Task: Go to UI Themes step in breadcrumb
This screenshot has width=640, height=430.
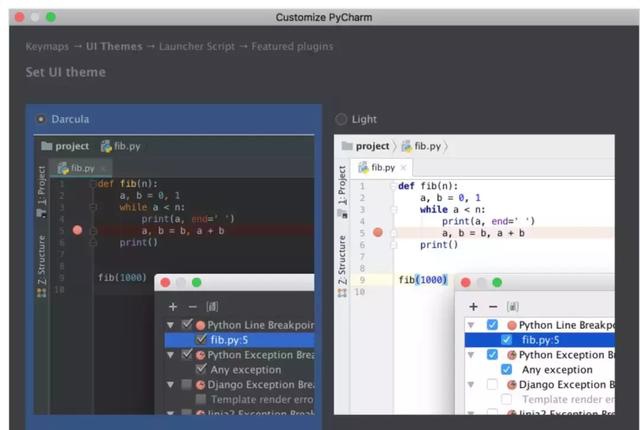Action: pyautogui.click(x=114, y=47)
